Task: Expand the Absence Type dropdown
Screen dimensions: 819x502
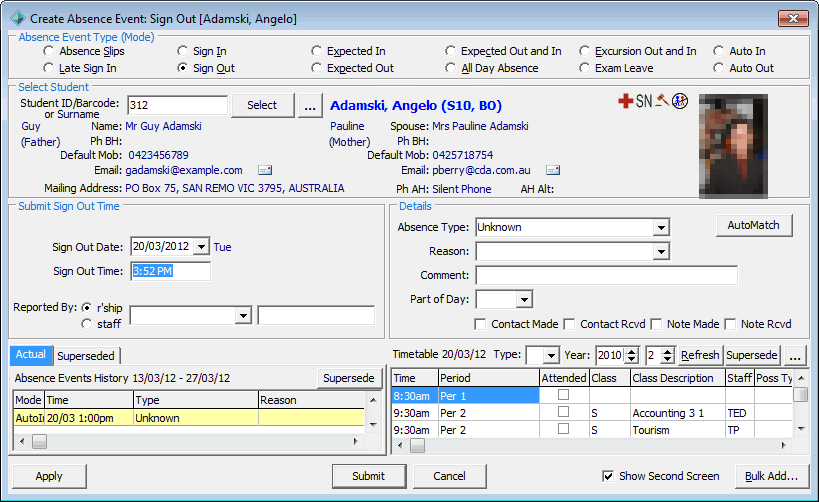Action: pyautogui.click(x=661, y=227)
